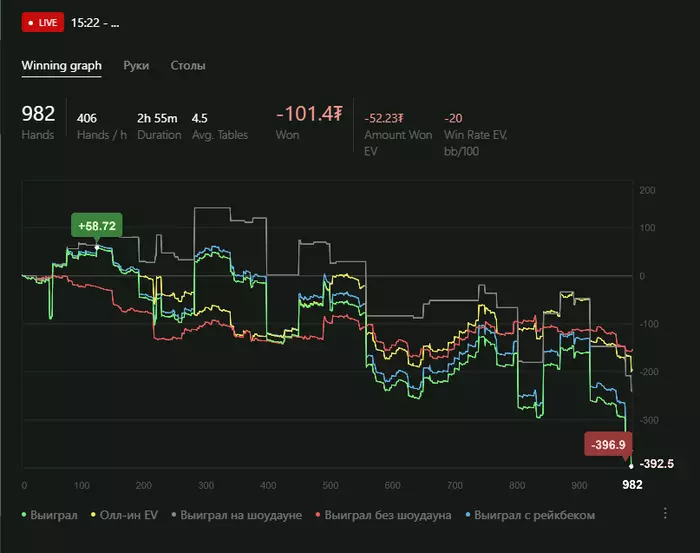The image size is (700, 553).
Task: Click the -300 y-axis tick label
Action: click(x=649, y=420)
